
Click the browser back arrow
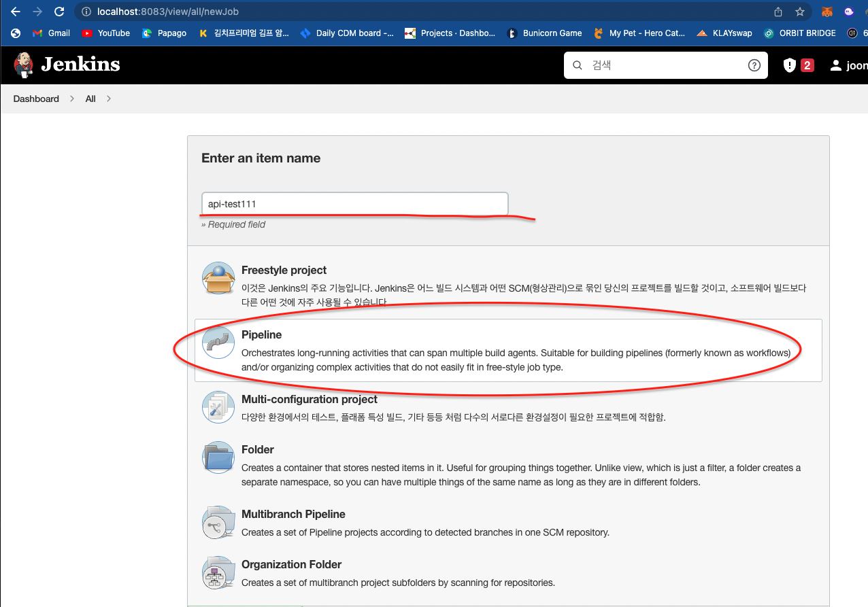pyautogui.click(x=16, y=12)
